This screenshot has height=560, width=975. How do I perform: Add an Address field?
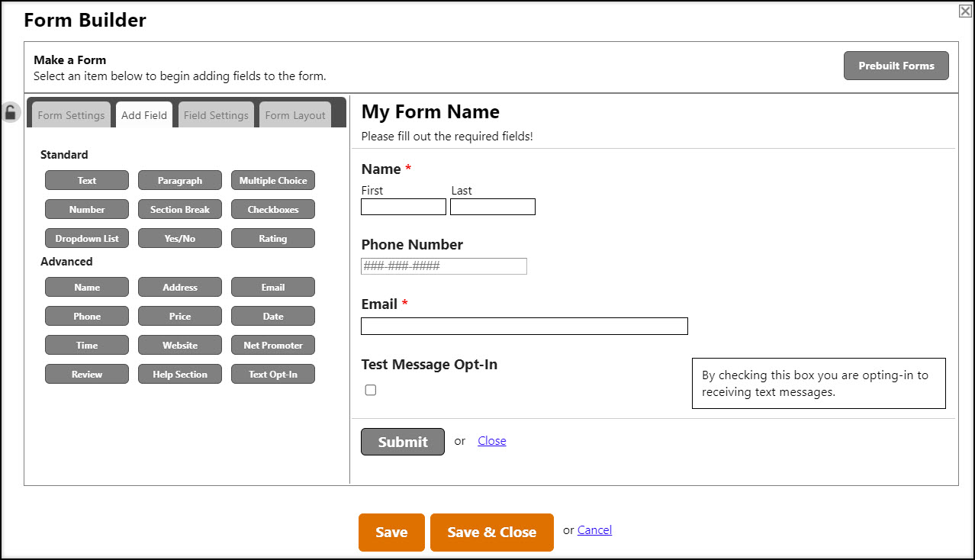(179, 287)
